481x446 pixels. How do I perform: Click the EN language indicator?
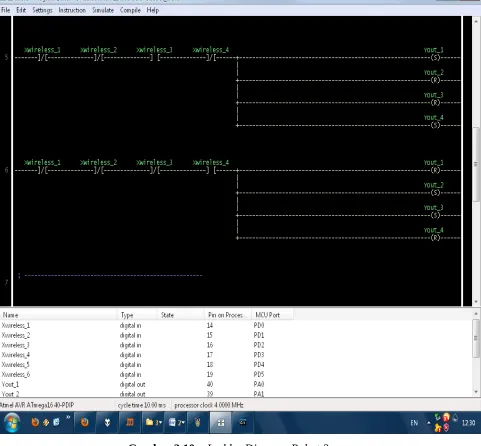tap(414, 423)
